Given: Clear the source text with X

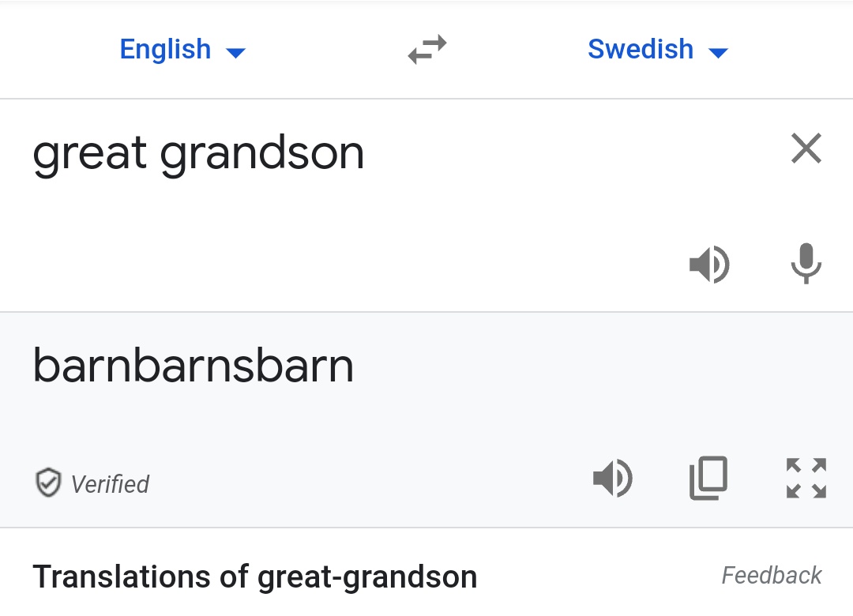Looking at the screenshot, I should pyautogui.click(x=806, y=148).
